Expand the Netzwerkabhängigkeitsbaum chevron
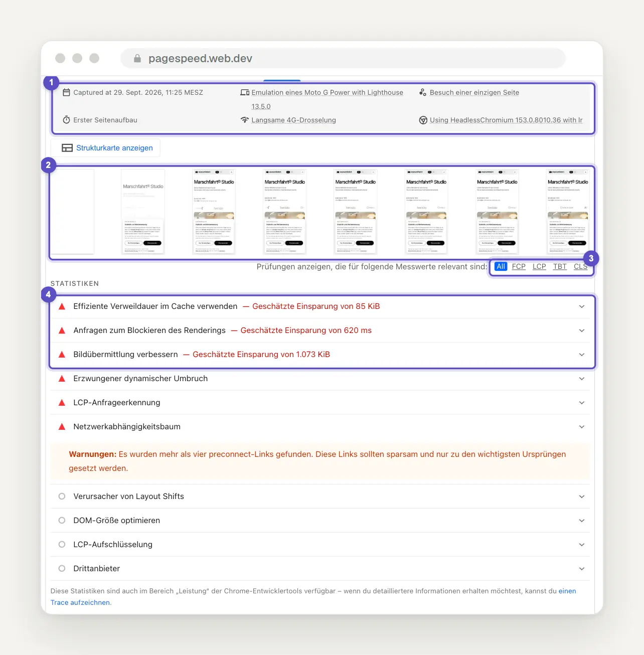644x655 pixels. click(582, 427)
